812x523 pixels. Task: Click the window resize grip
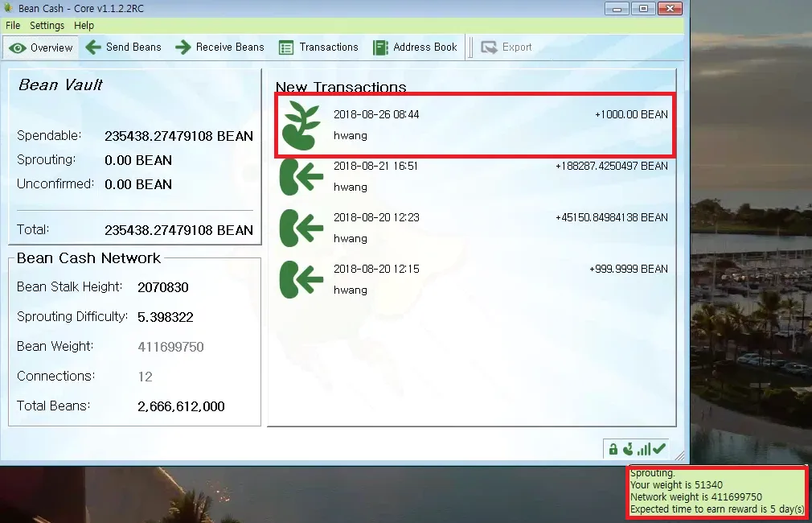(680, 455)
